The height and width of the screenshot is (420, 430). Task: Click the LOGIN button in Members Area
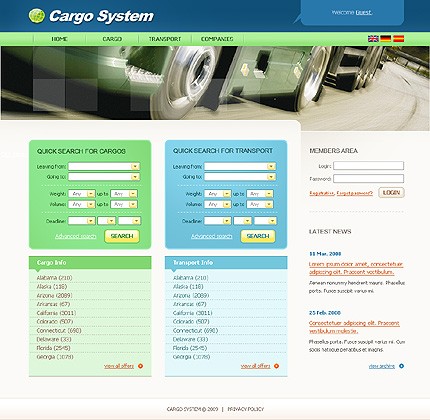pos(391,193)
